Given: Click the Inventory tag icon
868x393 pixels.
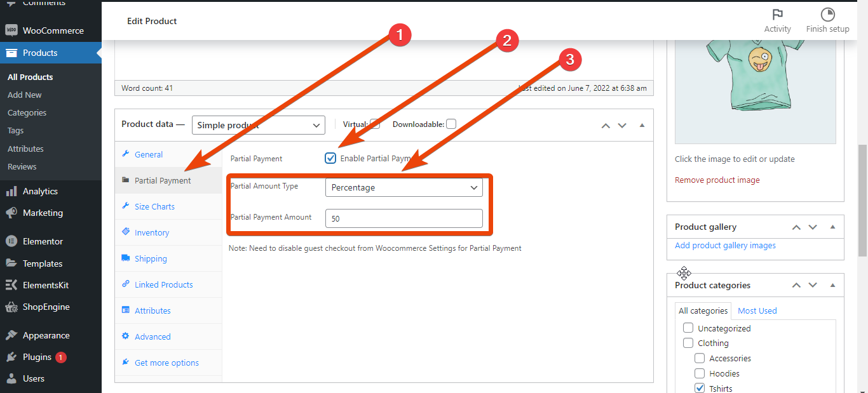Looking at the screenshot, I should [126, 232].
